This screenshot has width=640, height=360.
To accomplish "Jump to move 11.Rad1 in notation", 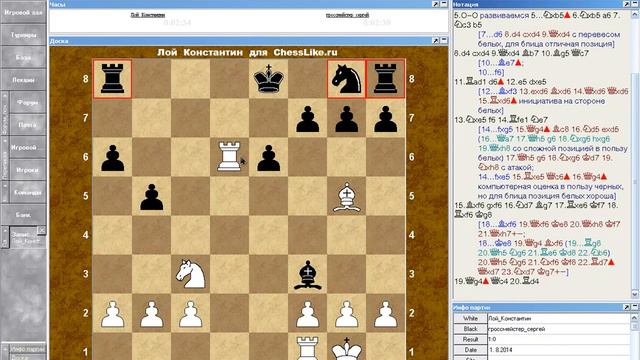I will tap(471, 82).
